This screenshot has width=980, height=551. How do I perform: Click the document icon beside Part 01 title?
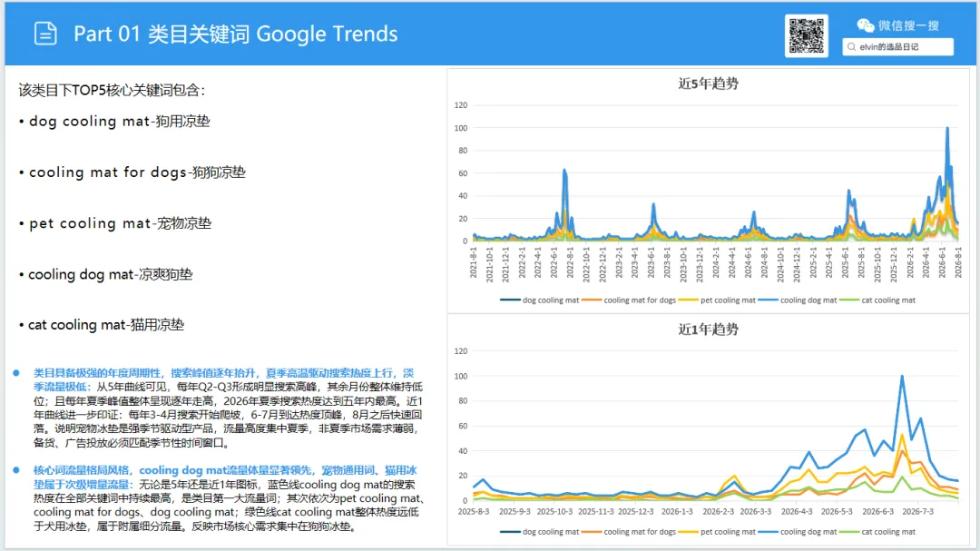45,34
